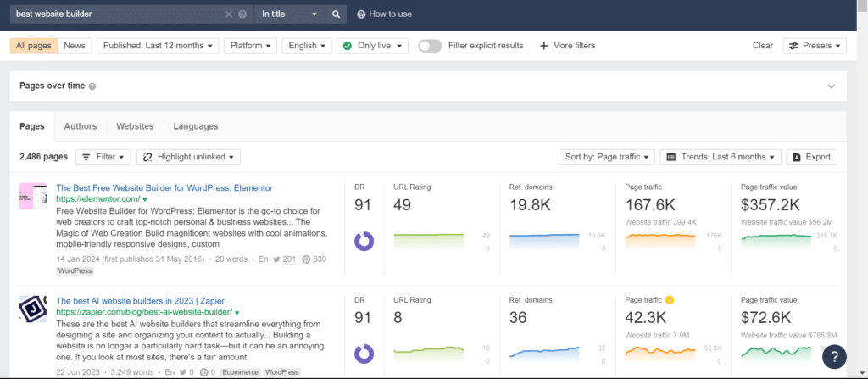Switch to the News filter
Screen dimensions: 868x379
(75, 46)
